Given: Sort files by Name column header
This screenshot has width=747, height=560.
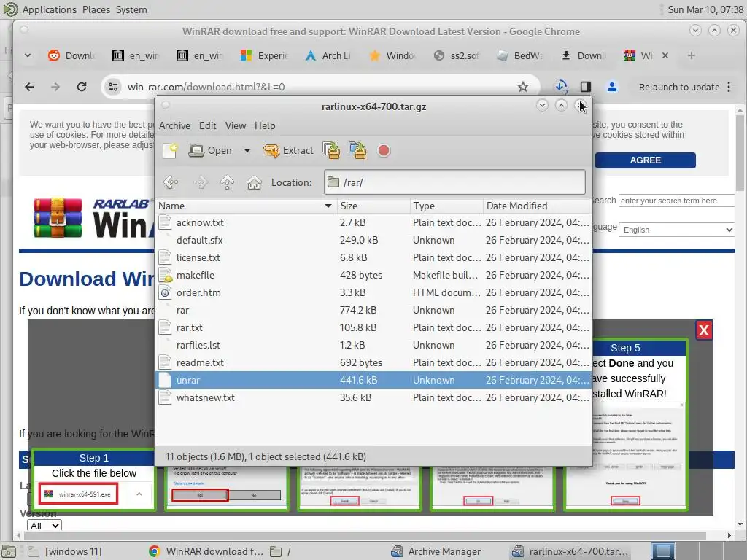Looking at the screenshot, I should coord(246,206).
